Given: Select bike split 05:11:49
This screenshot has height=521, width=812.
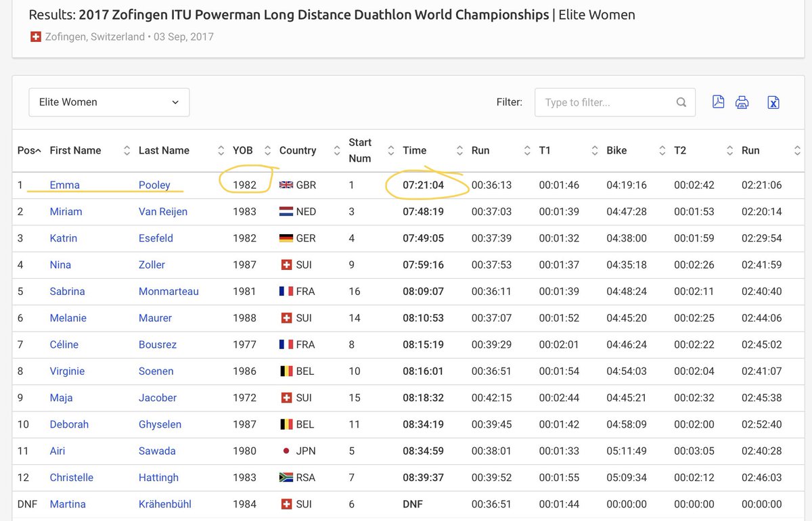Looking at the screenshot, I should 627,451.
